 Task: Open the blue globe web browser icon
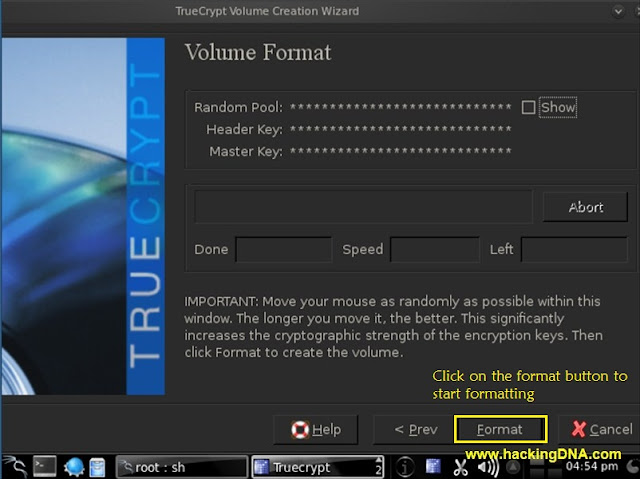coord(74,467)
